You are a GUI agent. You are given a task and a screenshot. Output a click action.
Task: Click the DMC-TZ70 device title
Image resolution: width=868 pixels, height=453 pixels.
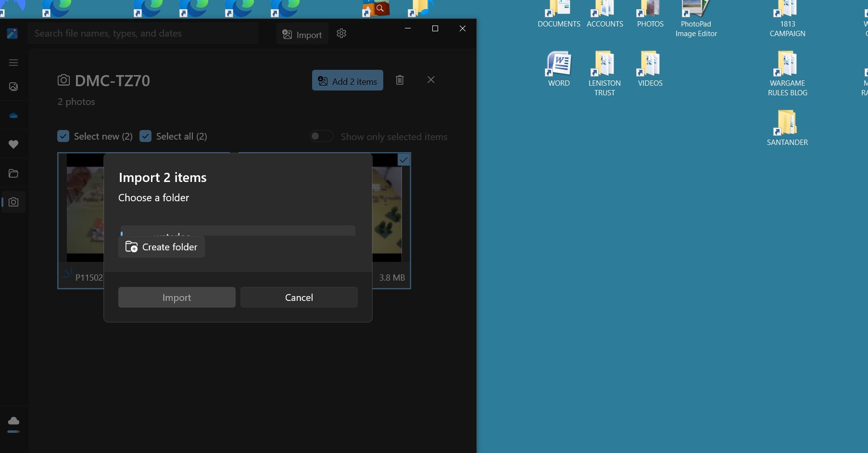[113, 80]
